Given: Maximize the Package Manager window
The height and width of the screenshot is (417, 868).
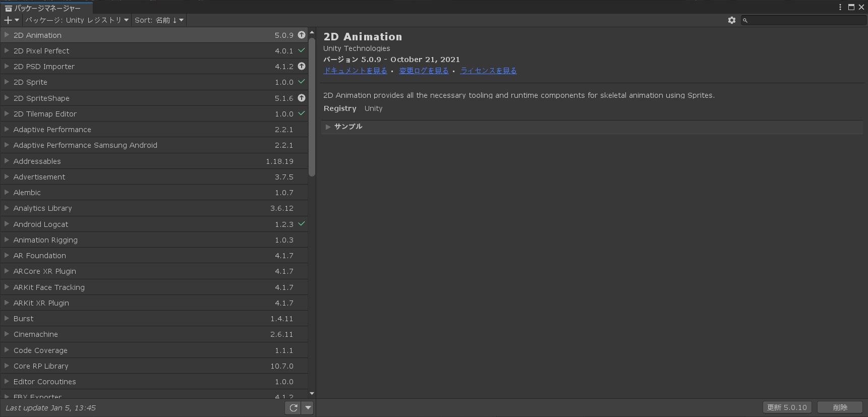Looking at the screenshot, I should tap(851, 7).
